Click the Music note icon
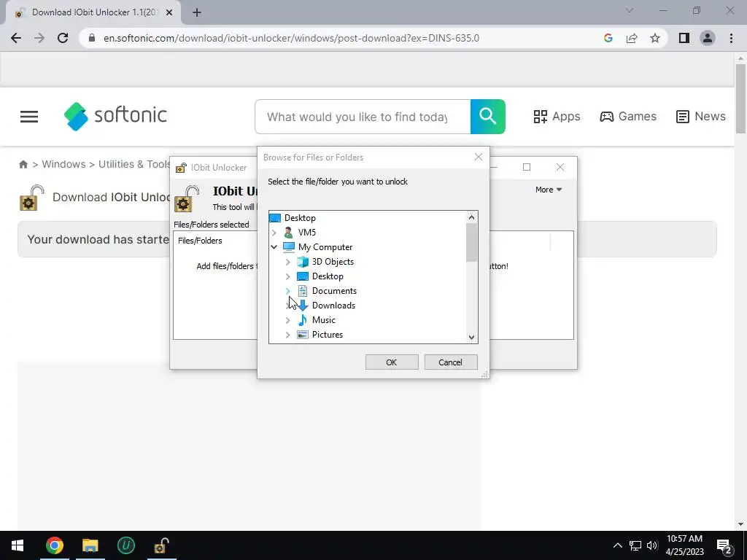Screen dimensions: 747x560 click(x=303, y=320)
